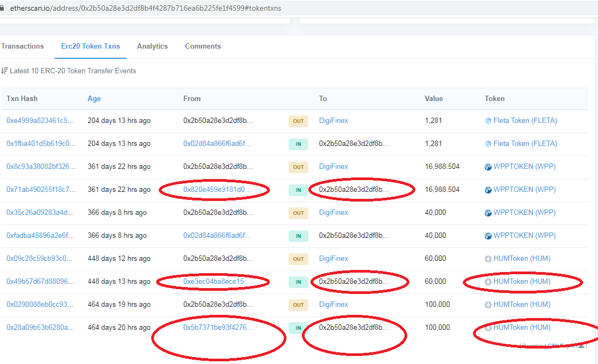The width and height of the screenshot is (598, 364).
Task: Open sender address 0x5b7371be93f4276
Action: coord(218,327)
